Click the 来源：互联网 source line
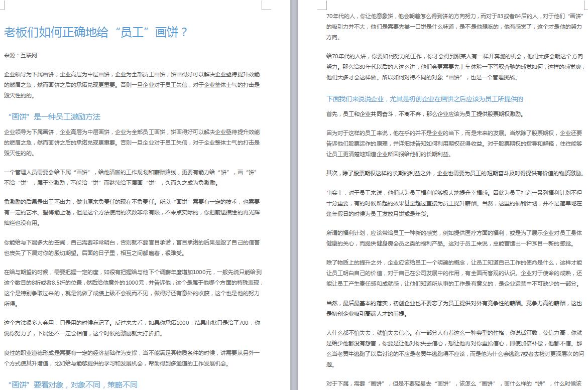This screenshot has height=390, width=588. point(21,55)
